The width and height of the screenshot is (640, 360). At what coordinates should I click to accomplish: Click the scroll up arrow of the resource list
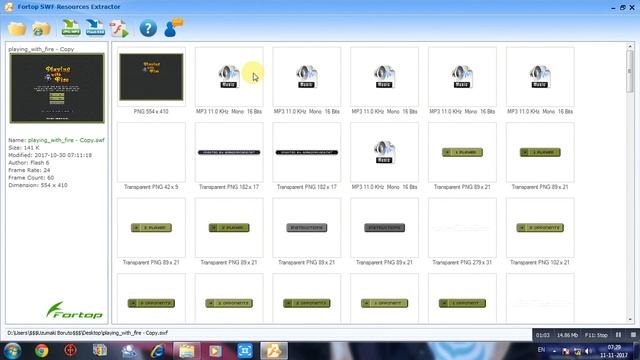point(630,47)
